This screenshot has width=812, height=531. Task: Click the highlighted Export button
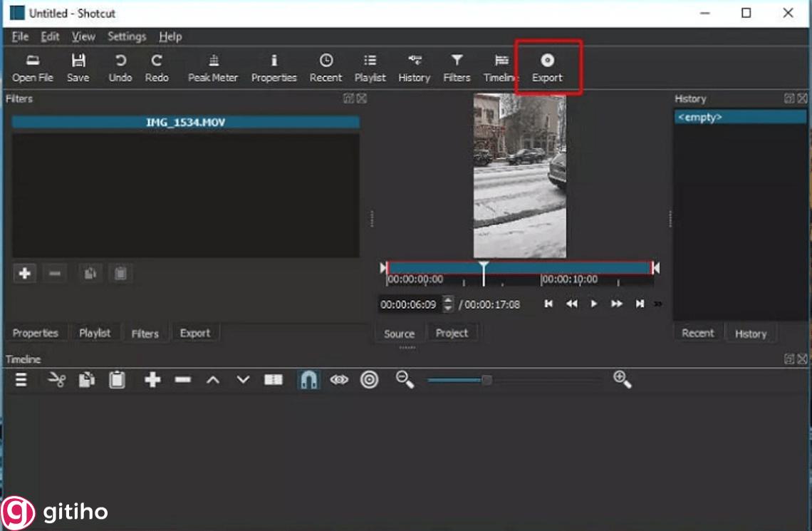coord(547,68)
